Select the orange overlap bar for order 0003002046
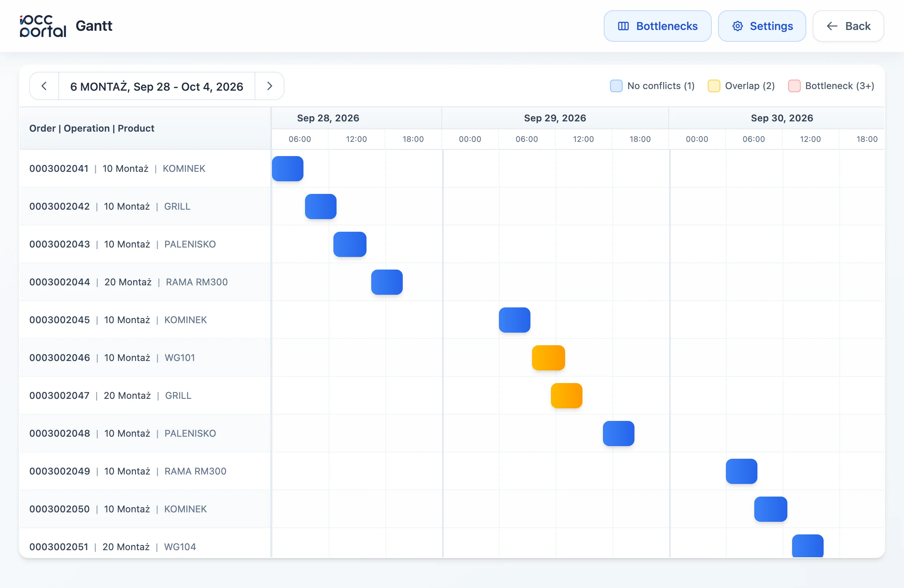 click(549, 358)
